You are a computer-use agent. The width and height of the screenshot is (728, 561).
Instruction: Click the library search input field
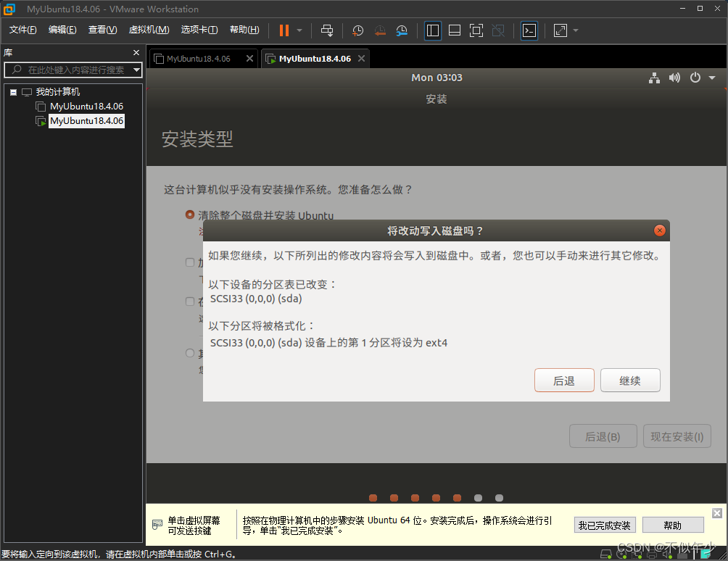pos(72,70)
